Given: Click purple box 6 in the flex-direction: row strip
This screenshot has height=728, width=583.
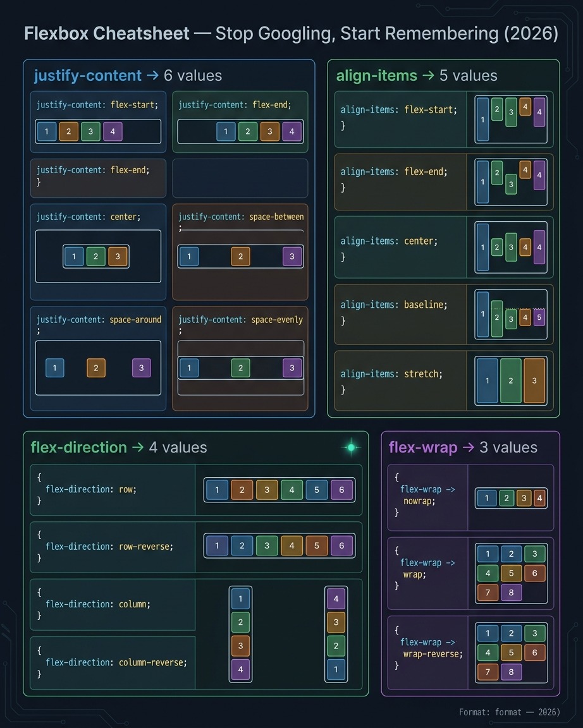Looking at the screenshot, I should tap(341, 490).
